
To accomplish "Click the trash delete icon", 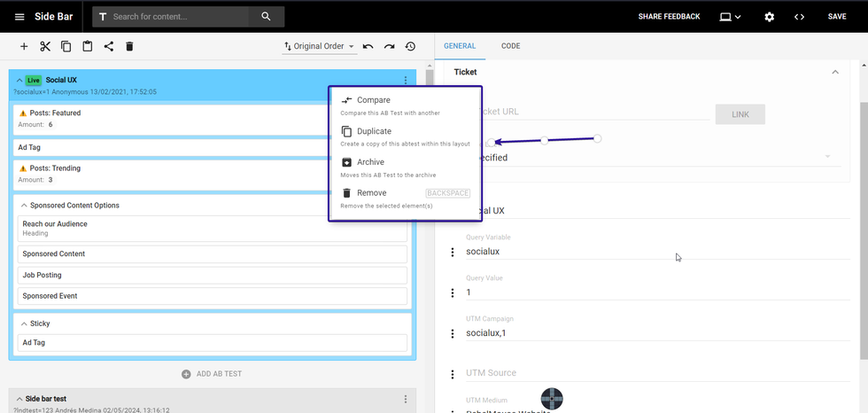I will (x=129, y=47).
